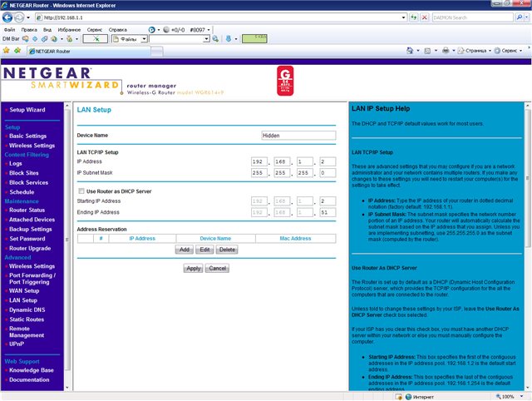Image resolution: width=532 pixels, height=401 pixels.
Task: Click the DM Bar speech bubble icon
Action: pos(26,39)
